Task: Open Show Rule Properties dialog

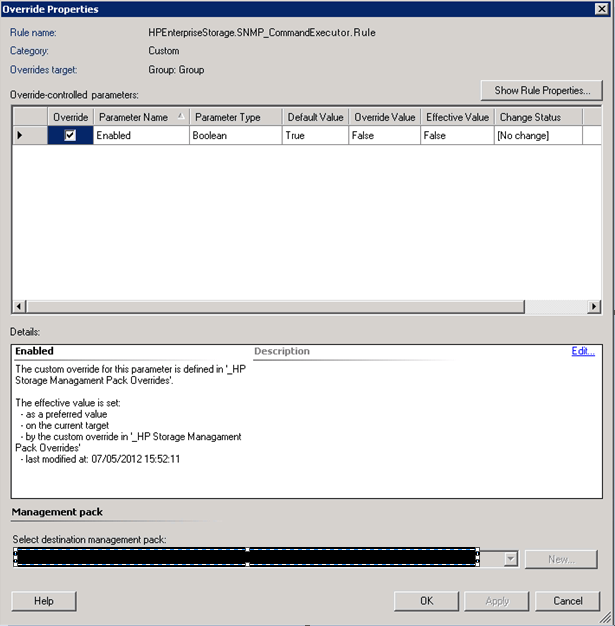Action: 541,91
